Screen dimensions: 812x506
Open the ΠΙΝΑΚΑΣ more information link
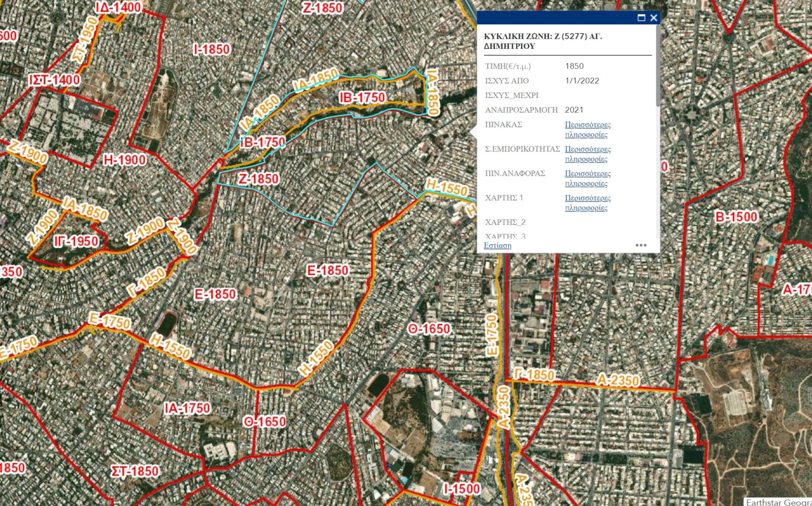587,129
